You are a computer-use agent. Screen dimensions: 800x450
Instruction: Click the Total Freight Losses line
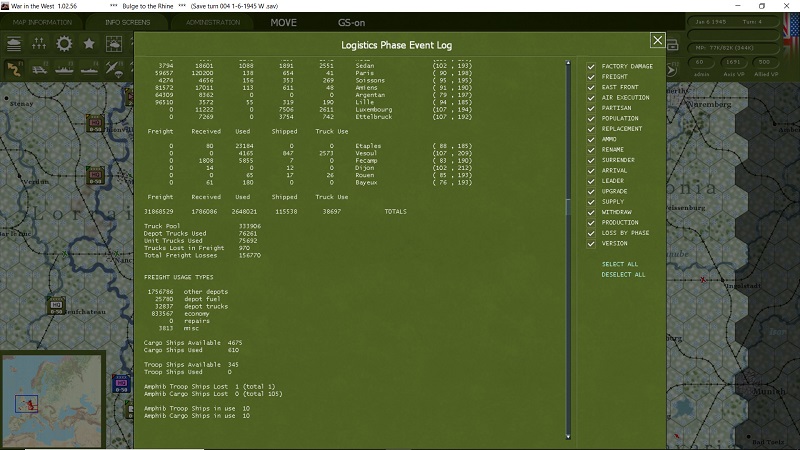point(202,255)
